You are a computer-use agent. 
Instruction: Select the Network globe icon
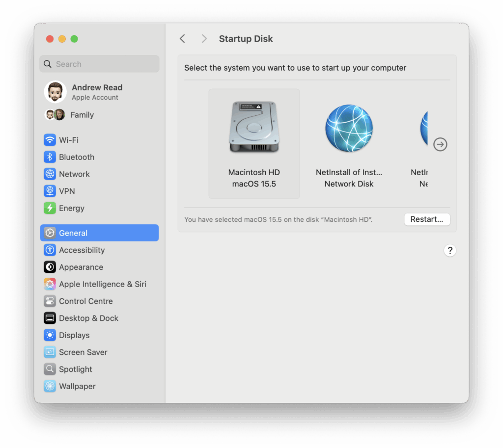(50, 174)
